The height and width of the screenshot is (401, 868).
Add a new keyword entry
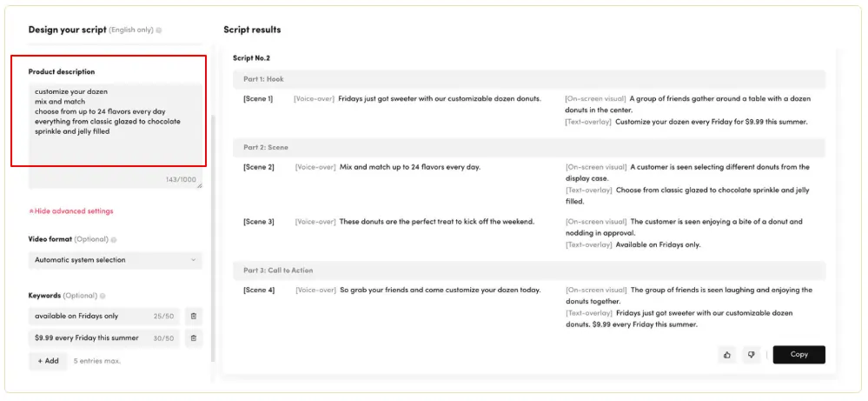coord(48,360)
